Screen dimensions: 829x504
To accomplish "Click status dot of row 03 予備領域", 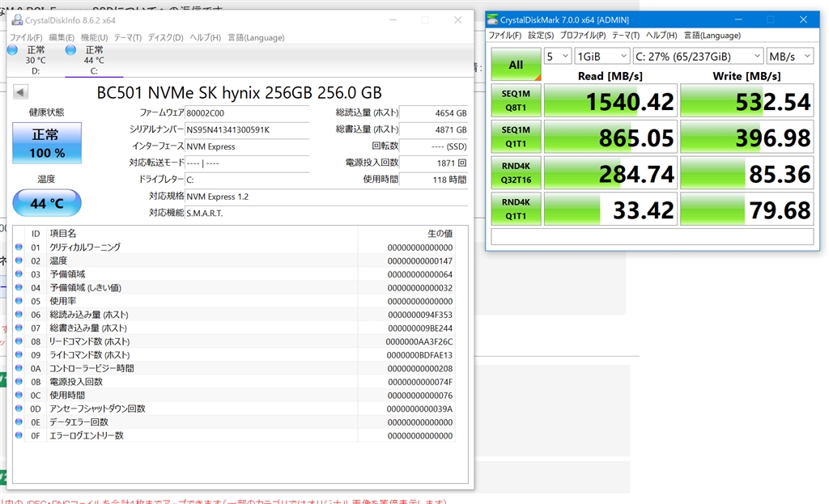I will click(19, 274).
